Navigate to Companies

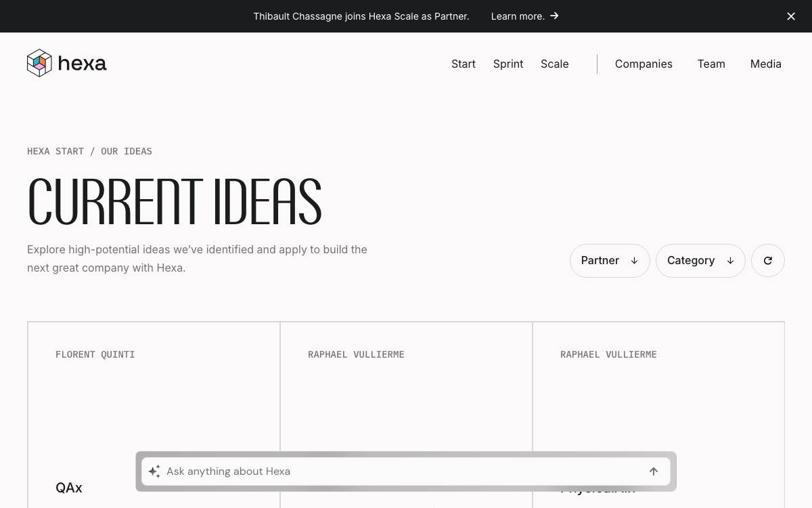point(644,64)
